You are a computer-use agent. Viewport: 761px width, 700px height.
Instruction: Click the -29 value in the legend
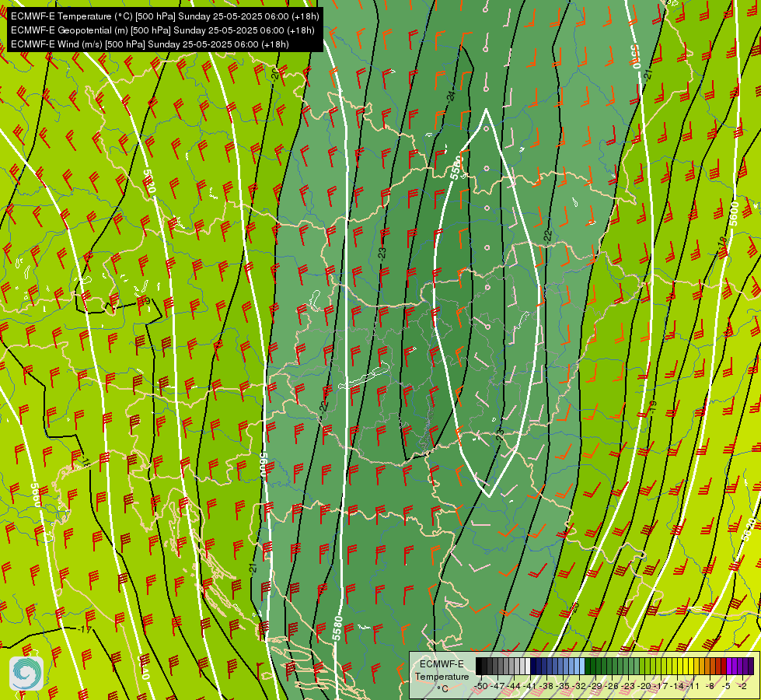[595, 686]
